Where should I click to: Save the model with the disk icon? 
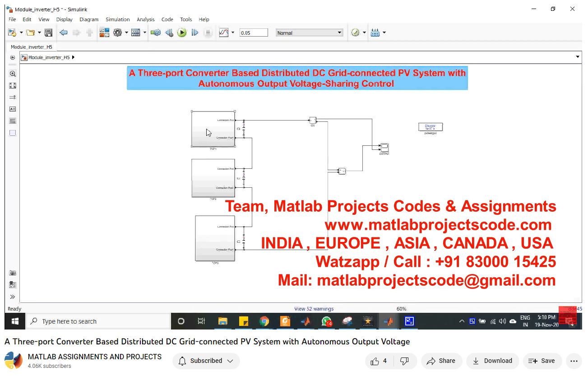[x=49, y=32]
